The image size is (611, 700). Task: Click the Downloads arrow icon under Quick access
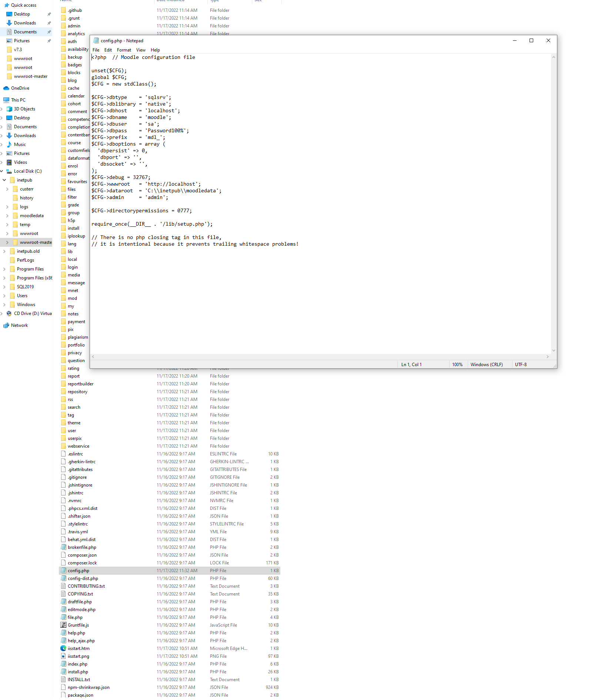9,23
